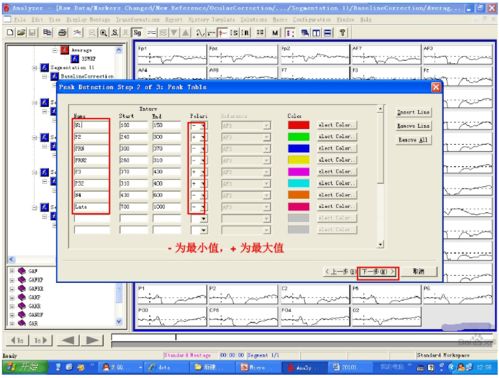This screenshot has width=499, height=378.
Task: Open Polarity dropdown in the P2 row
Action: coord(202,137)
